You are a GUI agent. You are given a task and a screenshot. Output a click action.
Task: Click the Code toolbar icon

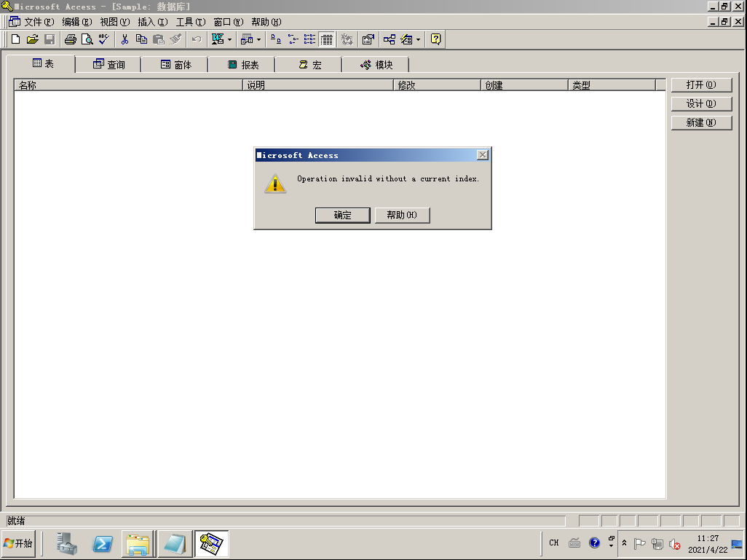(347, 39)
